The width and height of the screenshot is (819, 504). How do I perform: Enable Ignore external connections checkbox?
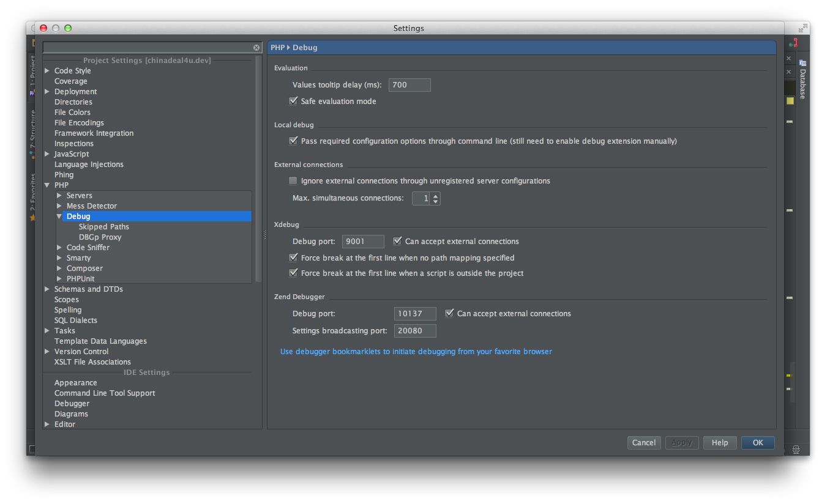coord(293,181)
